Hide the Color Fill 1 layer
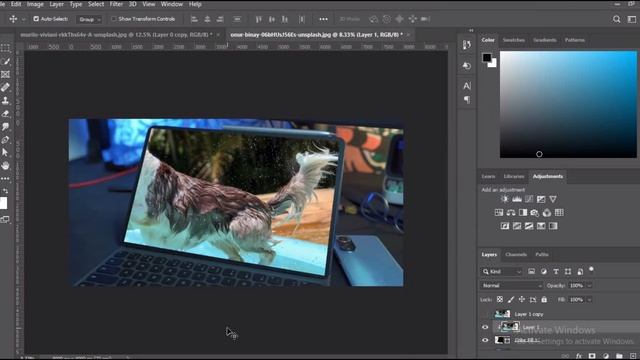640x360 pixels. coord(485,340)
